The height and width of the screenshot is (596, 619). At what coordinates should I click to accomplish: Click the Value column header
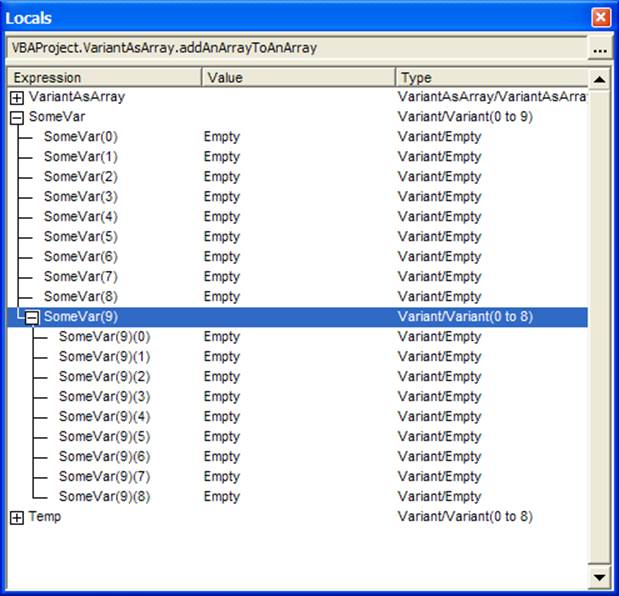[x=298, y=77]
